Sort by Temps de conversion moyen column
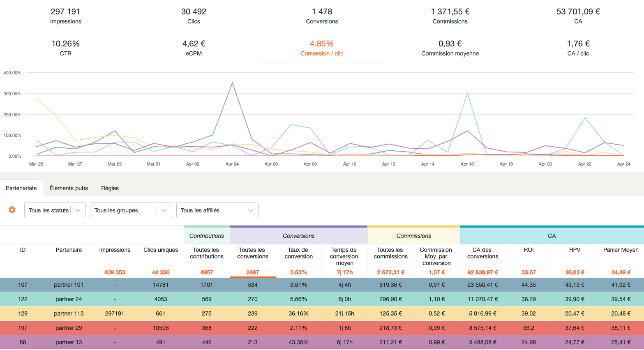Screen dimensions: 644x350 point(344,256)
